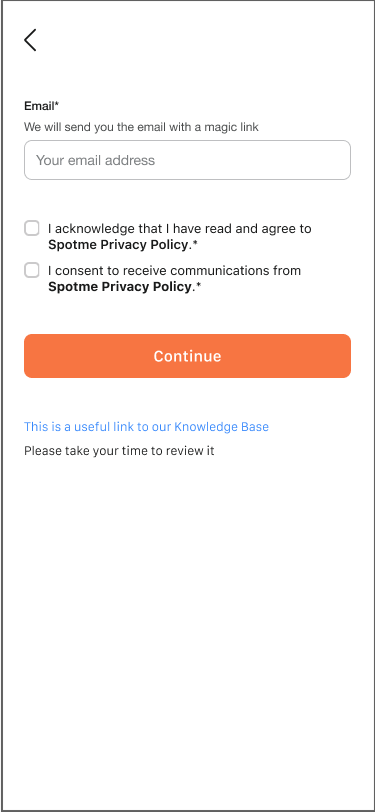Focus the 'Your email address' field
This screenshot has width=375, height=812.
click(187, 160)
